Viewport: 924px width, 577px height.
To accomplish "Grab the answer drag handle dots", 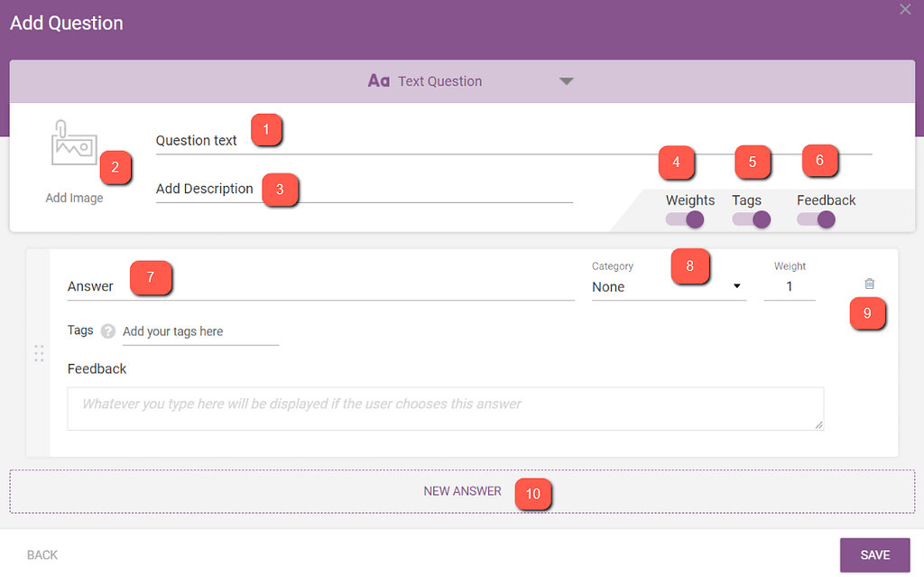I will click(x=39, y=353).
